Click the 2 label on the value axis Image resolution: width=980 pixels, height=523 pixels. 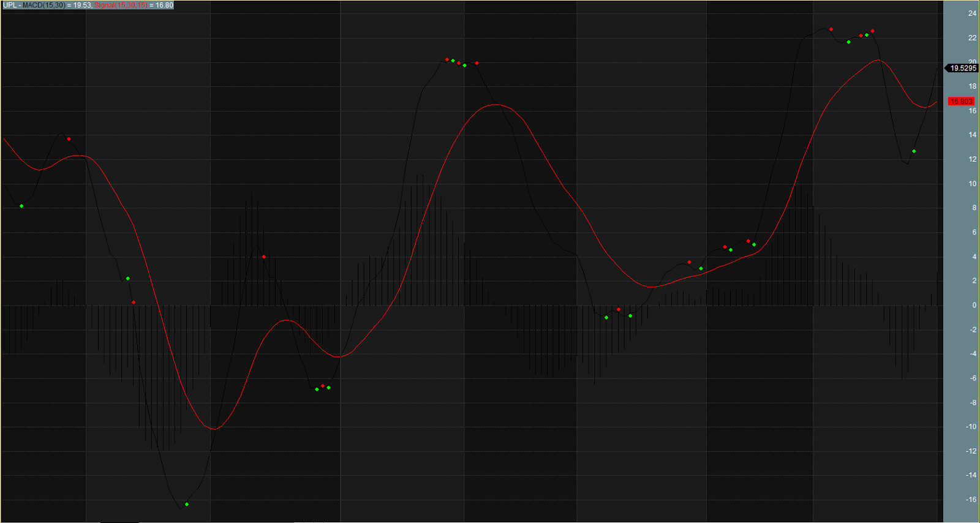tap(974, 280)
